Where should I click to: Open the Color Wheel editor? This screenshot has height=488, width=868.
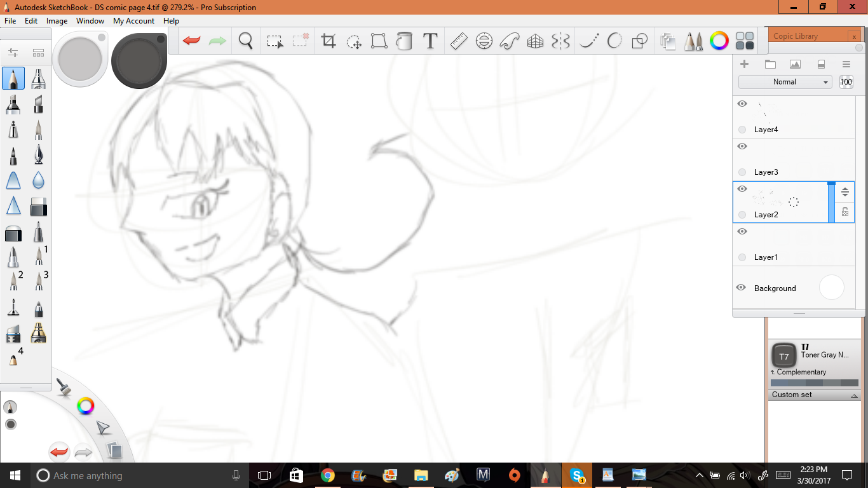tap(719, 41)
